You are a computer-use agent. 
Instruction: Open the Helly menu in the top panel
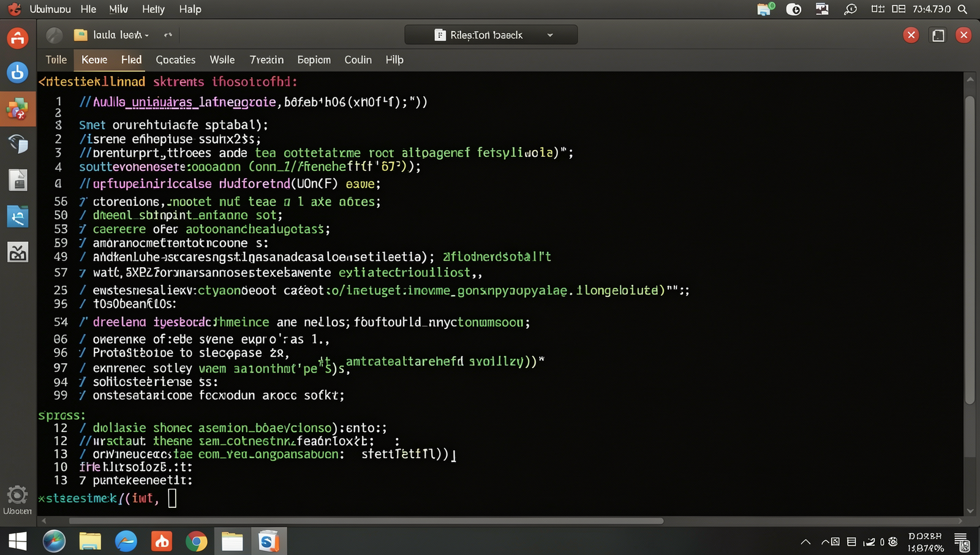(153, 9)
